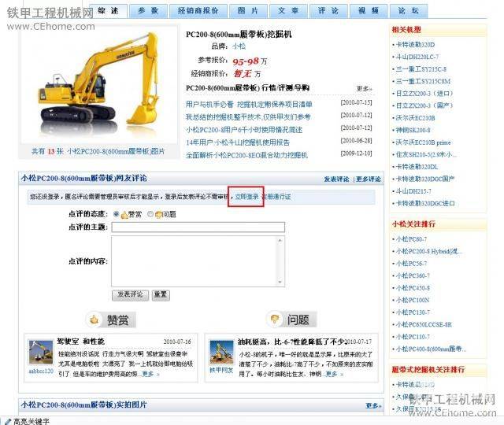The image size is (504, 425).
Task: Click 更多 in 驾驶室 和性能 review
Action: [x=149, y=374]
